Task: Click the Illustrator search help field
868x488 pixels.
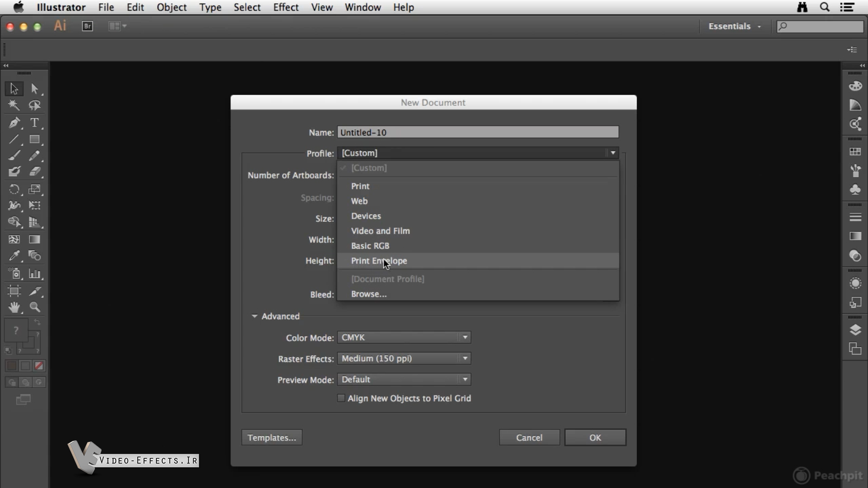Action: (820, 26)
